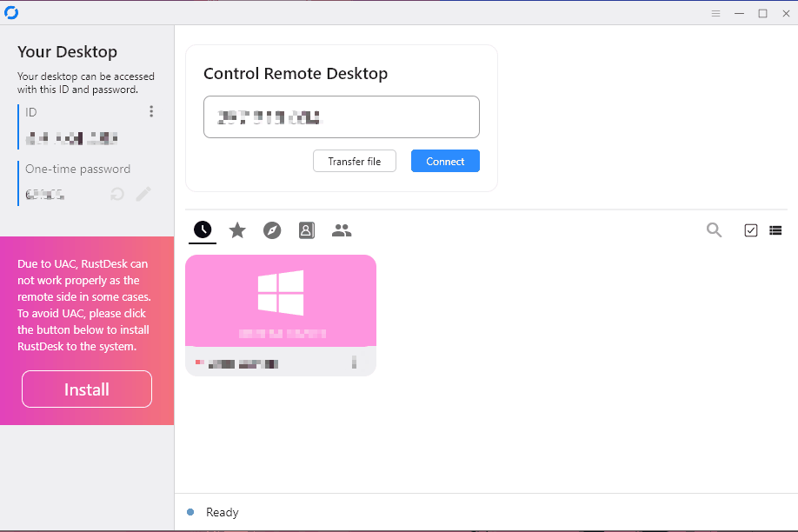
Task: Click the Control Remote Desktop heading
Action: pyautogui.click(x=296, y=74)
